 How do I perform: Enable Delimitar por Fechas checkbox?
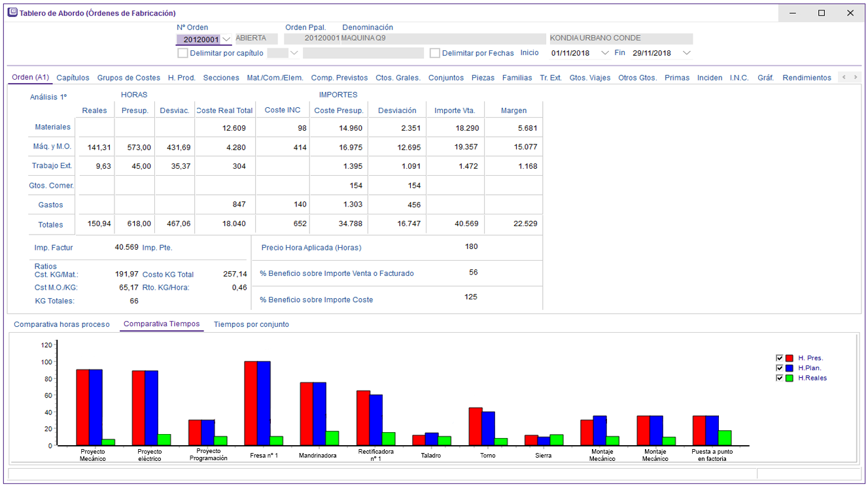[435, 53]
